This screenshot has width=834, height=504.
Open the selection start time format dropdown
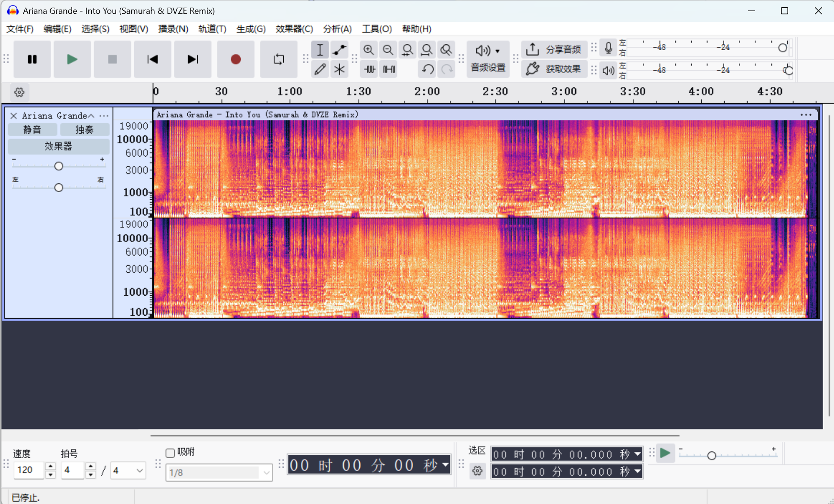tap(638, 454)
